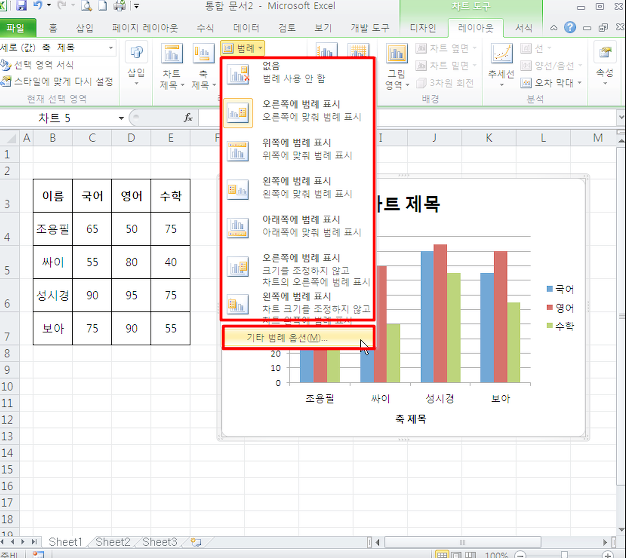The image size is (626, 558).
Task: Open 기타 범례 옵션(M)... more legend options
Action: 298,338
